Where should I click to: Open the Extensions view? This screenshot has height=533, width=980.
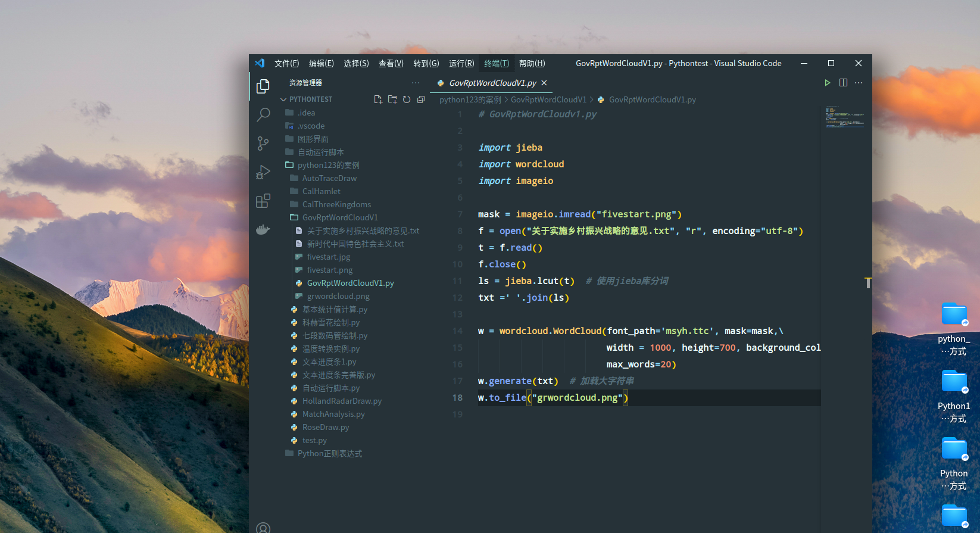point(263,201)
